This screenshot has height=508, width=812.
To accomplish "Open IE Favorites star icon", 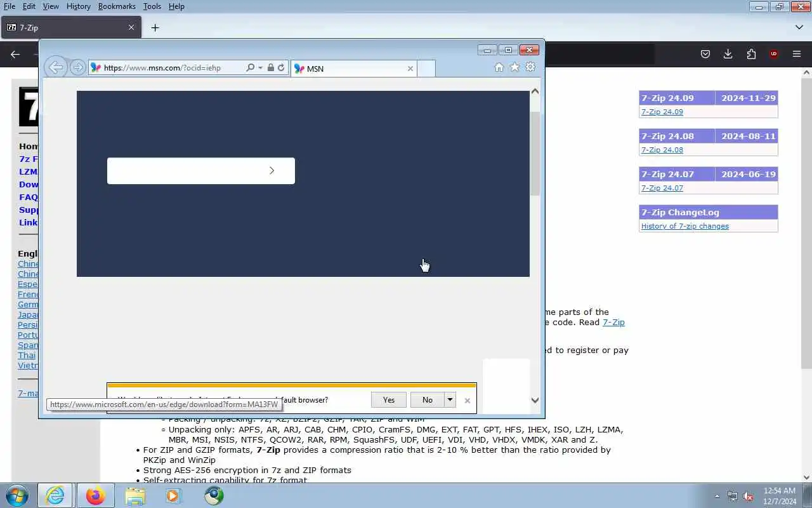I will click(514, 67).
